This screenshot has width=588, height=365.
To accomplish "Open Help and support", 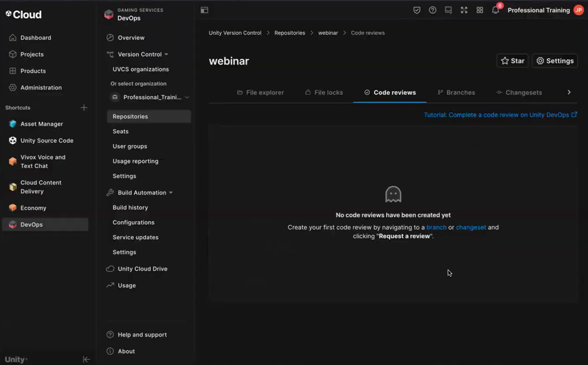I will (x=136, y=335).
